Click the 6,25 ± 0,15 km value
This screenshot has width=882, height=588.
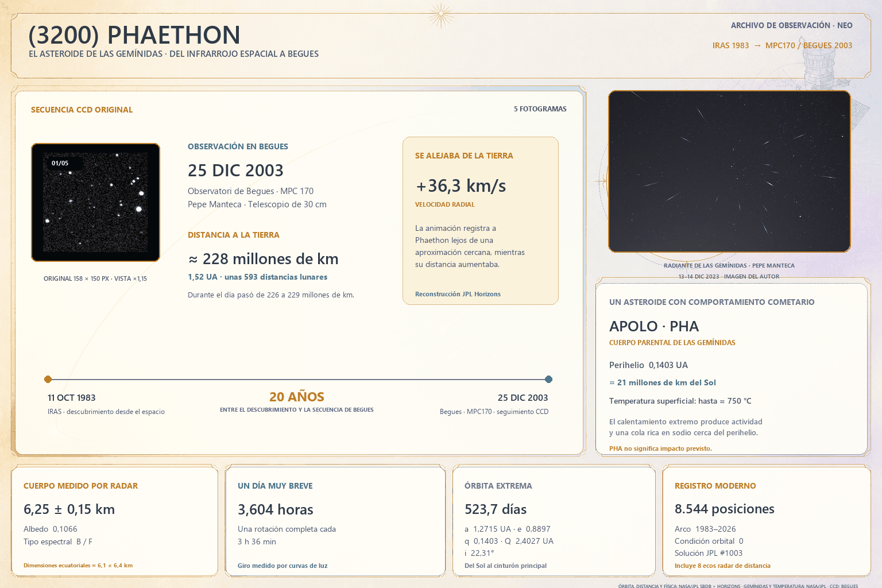[69, 509]
